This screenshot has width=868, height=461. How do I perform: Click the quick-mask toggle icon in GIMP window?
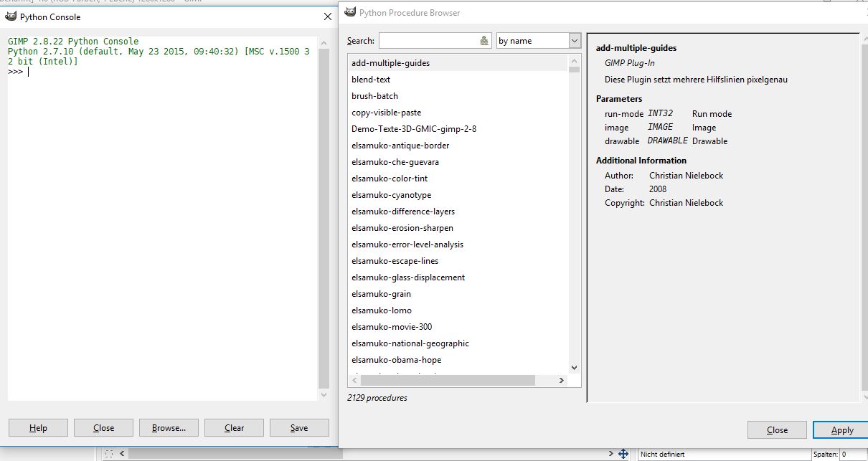tap(109, 454)
